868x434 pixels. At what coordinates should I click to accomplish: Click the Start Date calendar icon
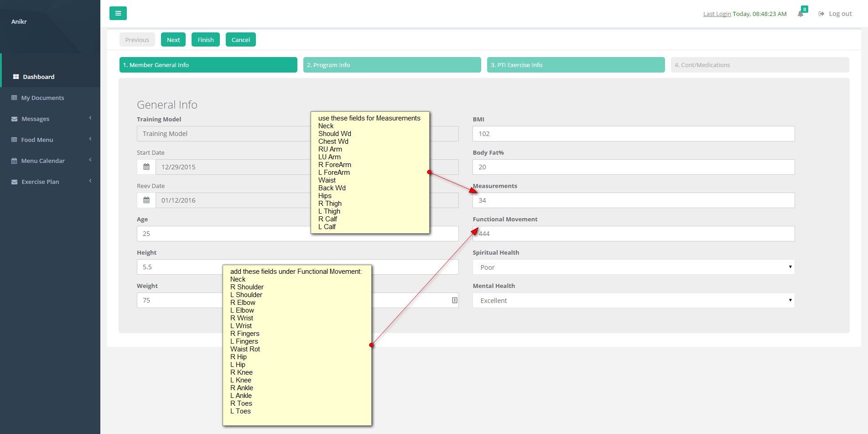click(146, 167)
